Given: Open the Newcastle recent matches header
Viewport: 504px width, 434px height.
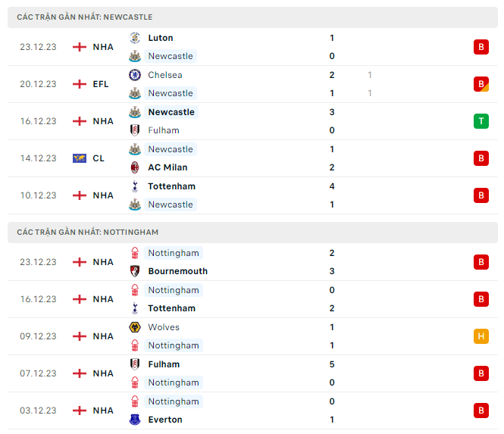Looking at the screenshot, I should pyautogui.click(x=84, y=17).
